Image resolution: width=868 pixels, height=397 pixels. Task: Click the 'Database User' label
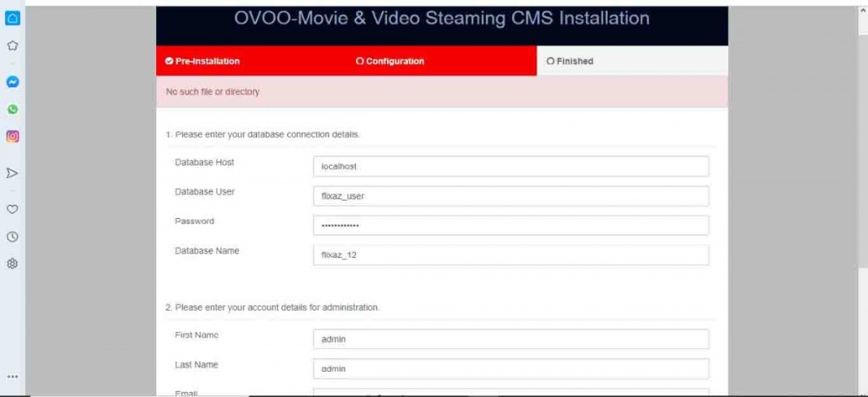point(205,192)
